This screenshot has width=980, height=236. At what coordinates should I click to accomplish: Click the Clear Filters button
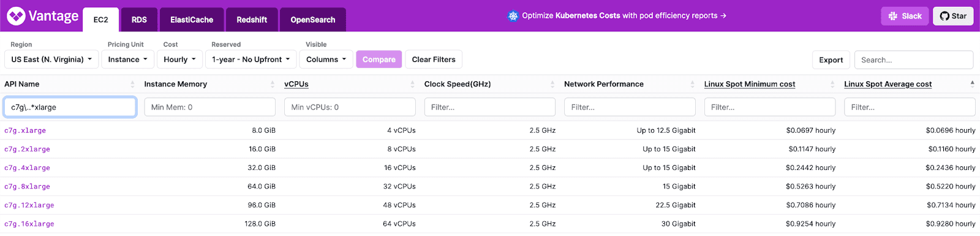[x=434, y=59]
